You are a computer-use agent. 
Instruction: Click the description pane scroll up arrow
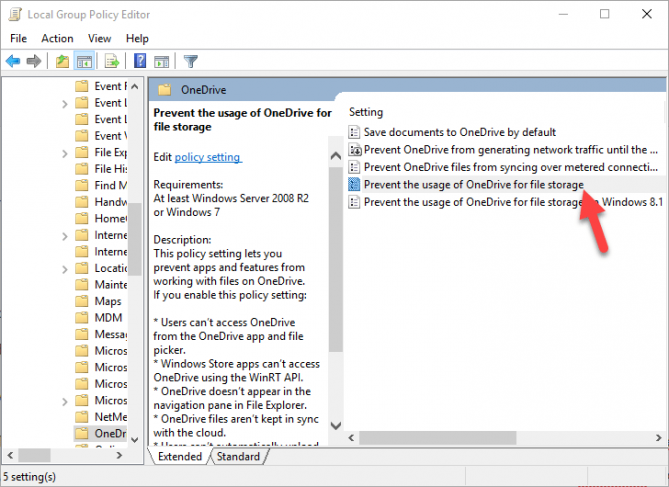pos(336,156)
